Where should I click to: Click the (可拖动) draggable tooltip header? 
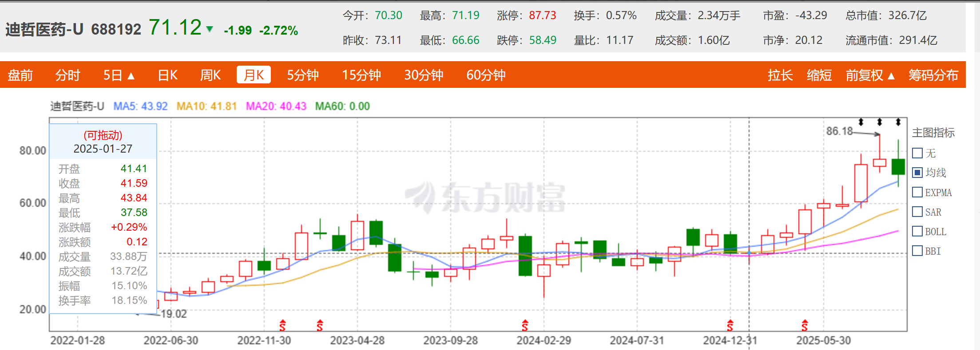pyautogui.click(x=103, y=135)
